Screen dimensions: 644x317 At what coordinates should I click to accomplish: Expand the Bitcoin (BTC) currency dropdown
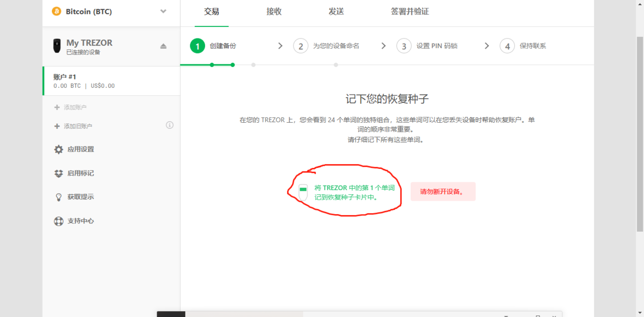point(163,11)
